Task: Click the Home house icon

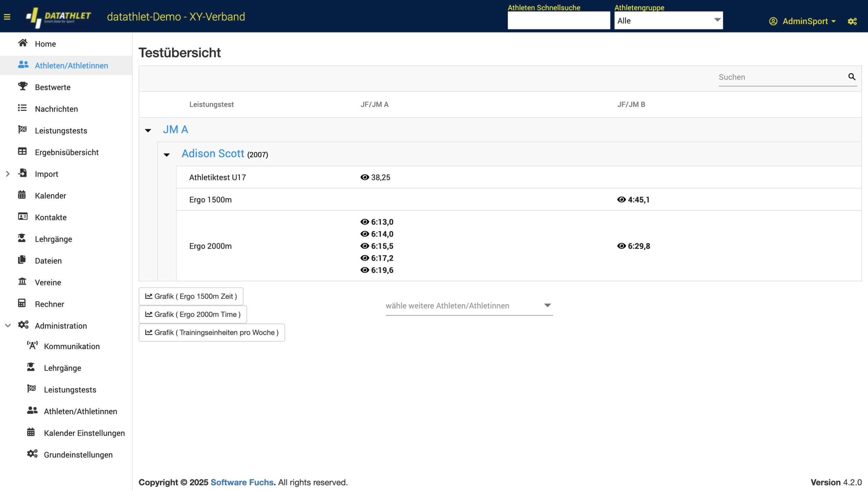Action: (23, 43)
